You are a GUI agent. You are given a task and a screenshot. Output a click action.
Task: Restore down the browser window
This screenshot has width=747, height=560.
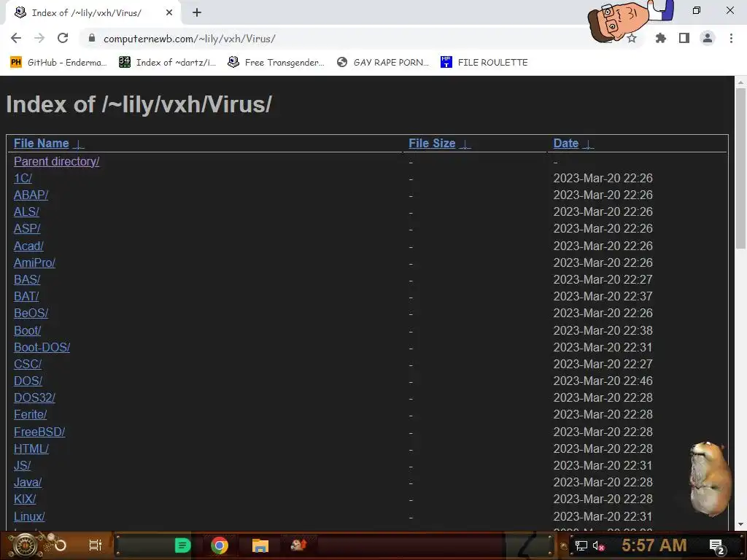tap(697, 10)
